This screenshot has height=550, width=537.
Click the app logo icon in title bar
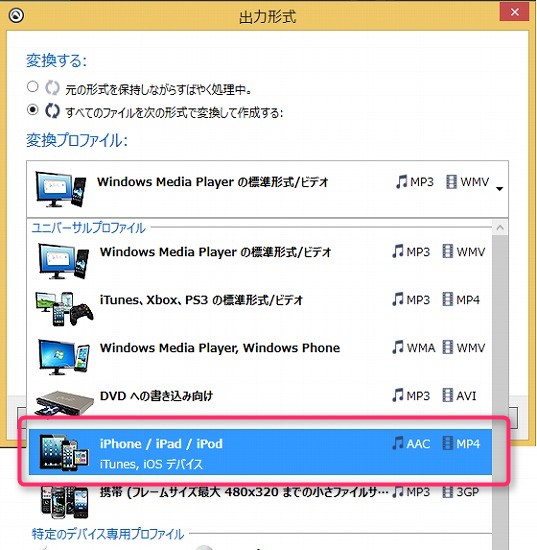pos(16,15)
